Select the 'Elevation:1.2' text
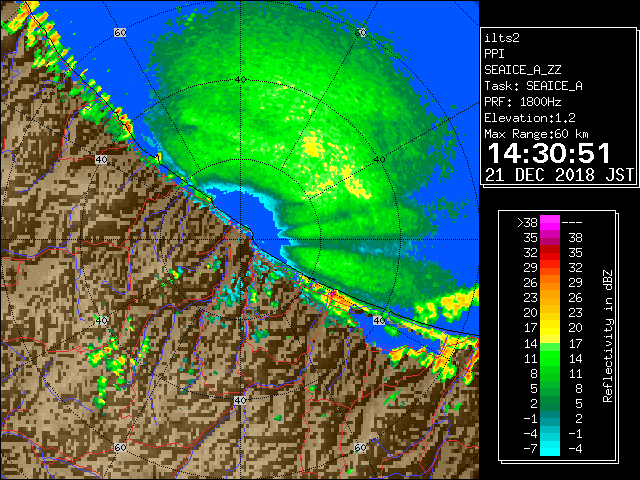This screenshot has height=480, width=640. pyautogui.click(x=530, y=118)
